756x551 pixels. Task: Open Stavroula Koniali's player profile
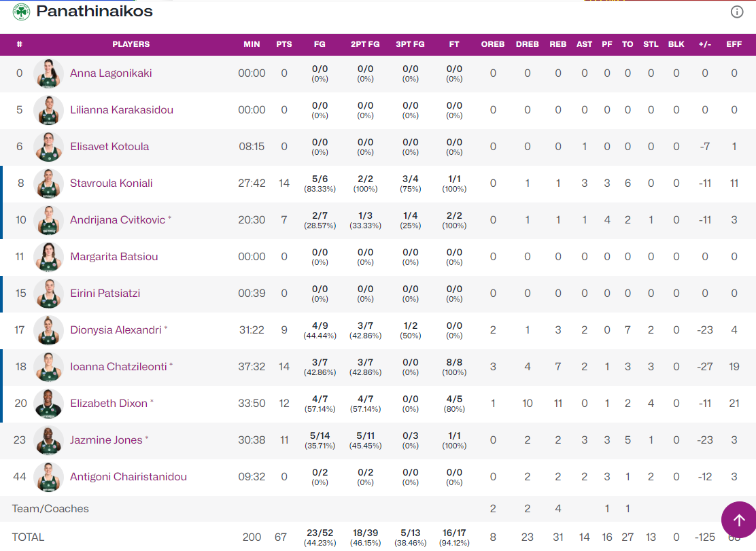point(111,183)
